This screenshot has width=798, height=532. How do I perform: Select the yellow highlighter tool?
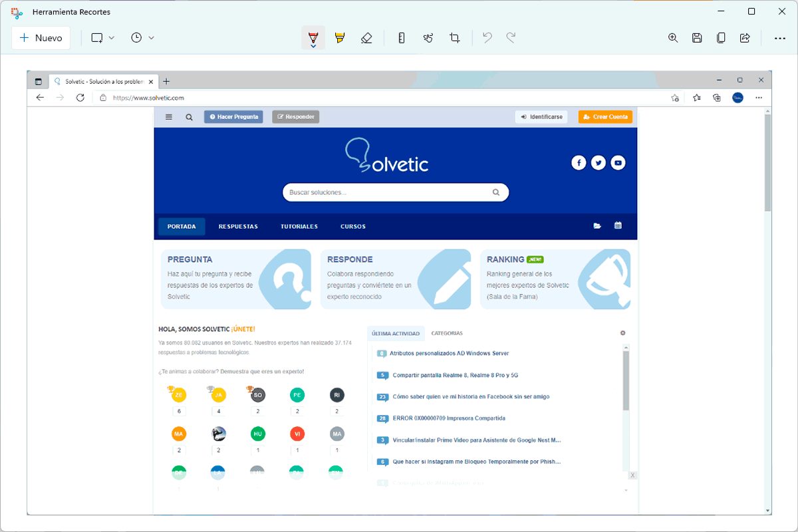click(340, 38)
